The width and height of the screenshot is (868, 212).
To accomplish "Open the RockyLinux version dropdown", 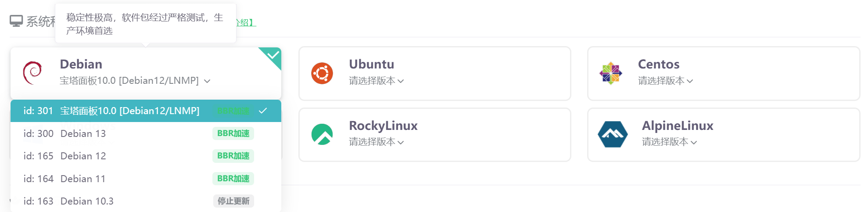I will coord(376,142).
